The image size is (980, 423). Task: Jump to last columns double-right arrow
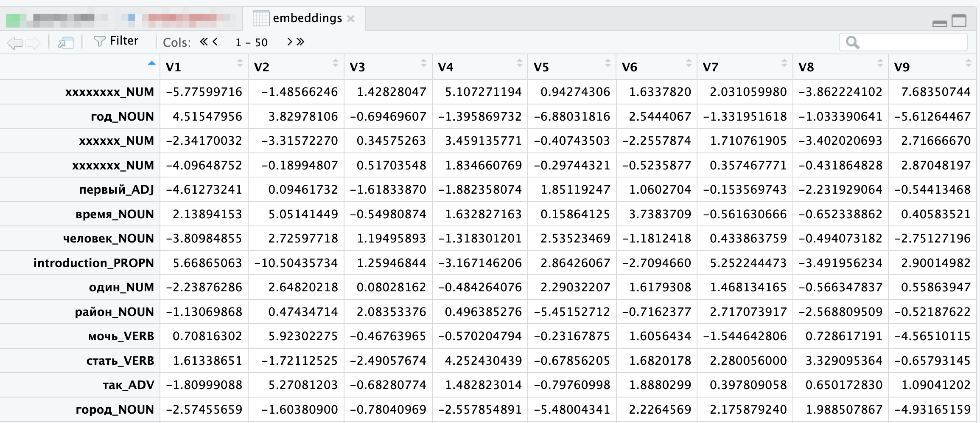[301, 42]
